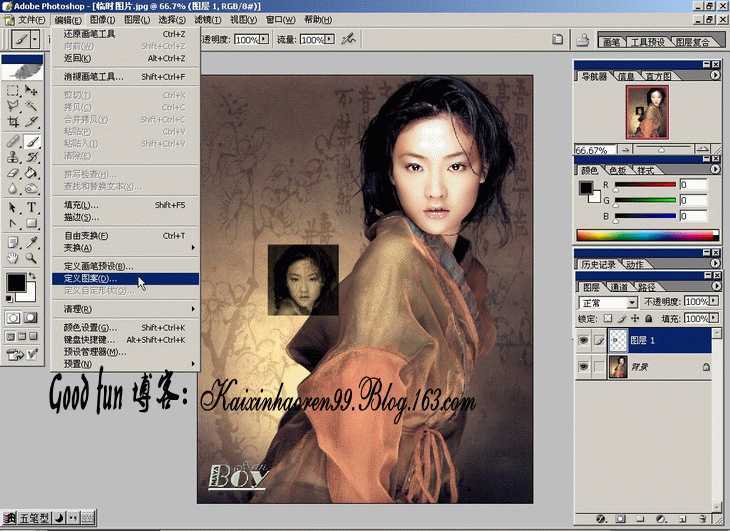Click the airbrush icon in options bar
The width and height of the screenshot is (730, 531).
click(x=349, y=39)
